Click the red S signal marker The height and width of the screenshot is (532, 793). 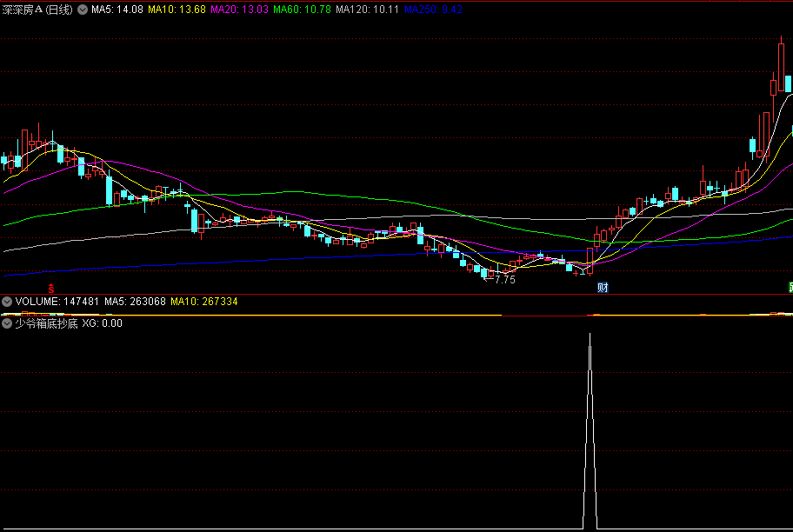tap(51, 289)
